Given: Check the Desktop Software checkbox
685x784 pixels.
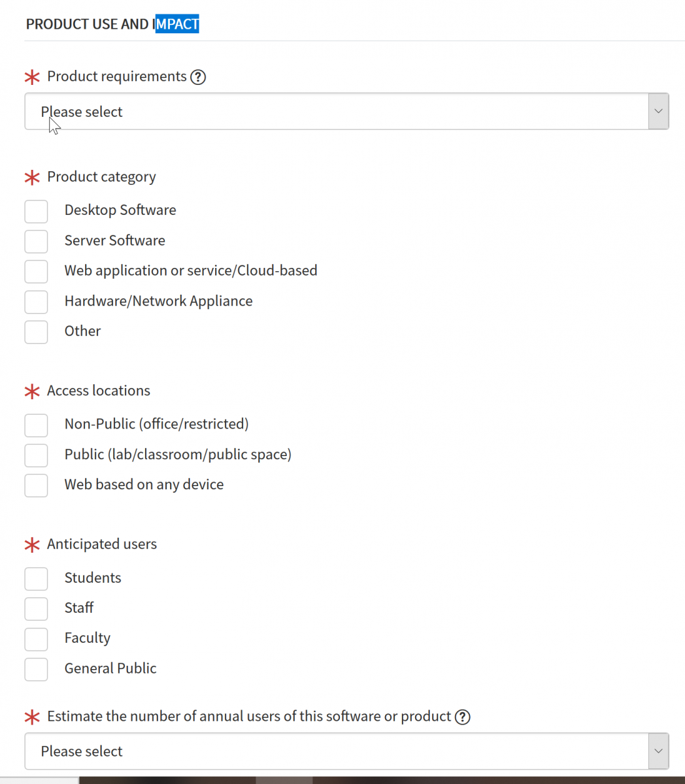Looking at the screenshot, I should click(37, 211).
